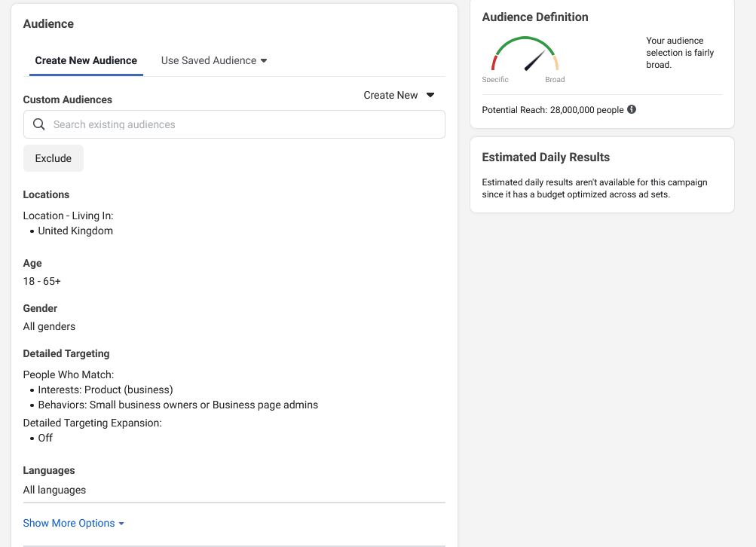
Task: Click the All languages value
Action: point(54,490)
